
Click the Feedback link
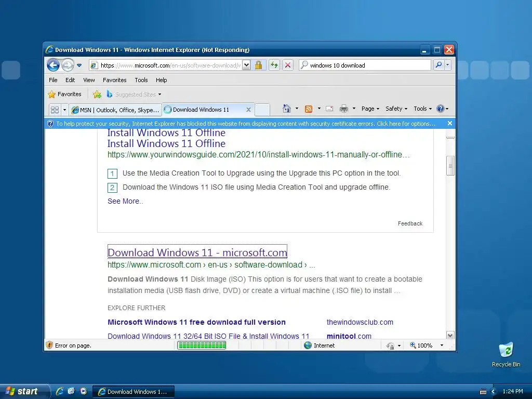[410, 223]
